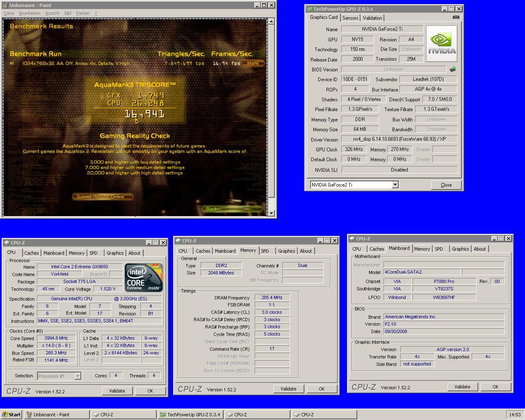Click the NVIDIA logo in GPU-Z
This screenshot has height=420, width=525.
click(x=442, y=44)
